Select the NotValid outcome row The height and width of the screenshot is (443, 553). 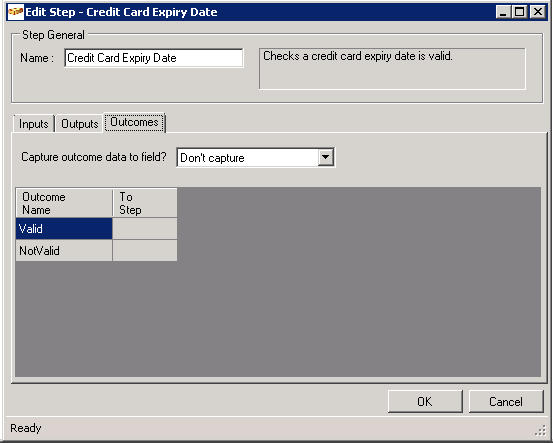click(x=96, y=251)
